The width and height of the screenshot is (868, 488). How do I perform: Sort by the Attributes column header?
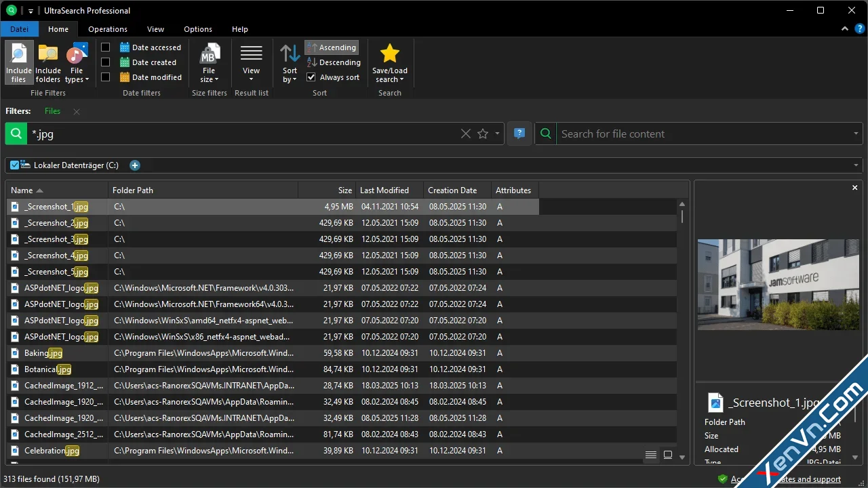click(515, 190)
